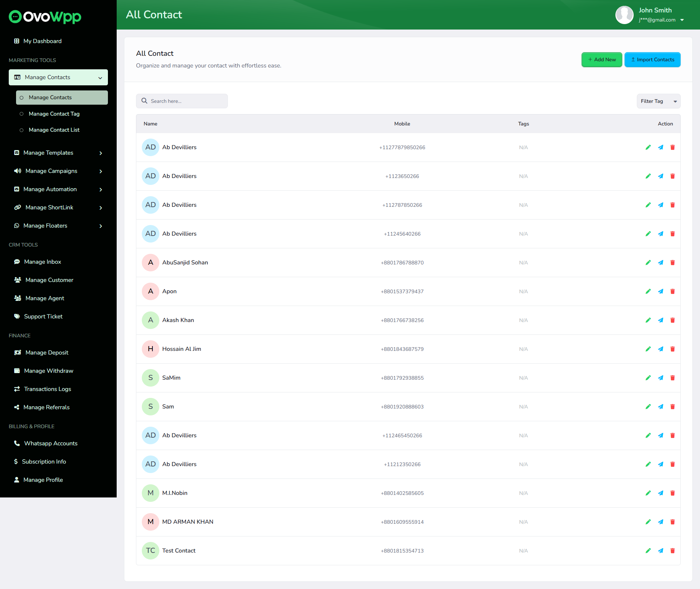Click the trash icon for Hossain Al Jim
Viewport: 700px width, 589px height.
tap(673, 349)
